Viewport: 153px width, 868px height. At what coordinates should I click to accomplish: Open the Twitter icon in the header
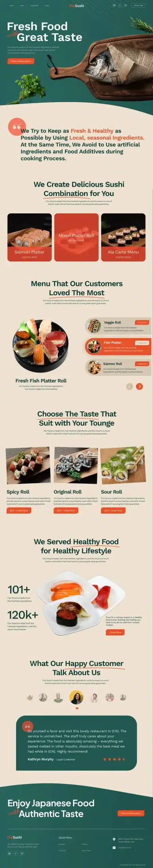click(x=125, y=5)
